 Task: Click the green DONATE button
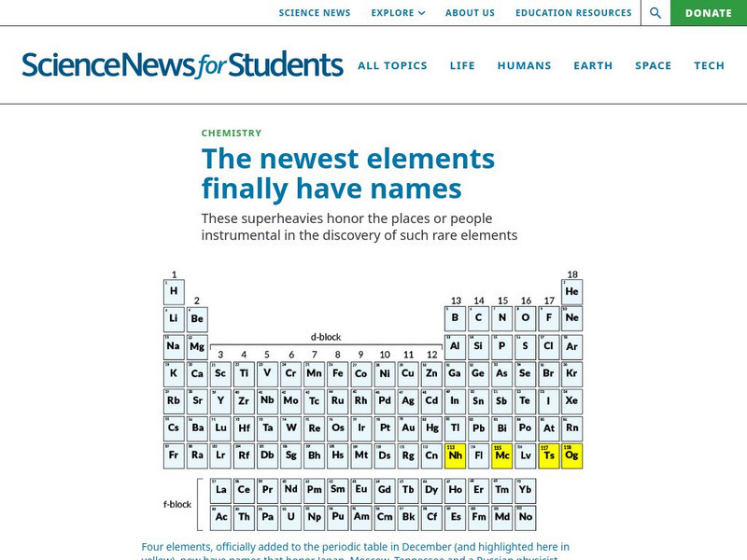click(709, 13)
